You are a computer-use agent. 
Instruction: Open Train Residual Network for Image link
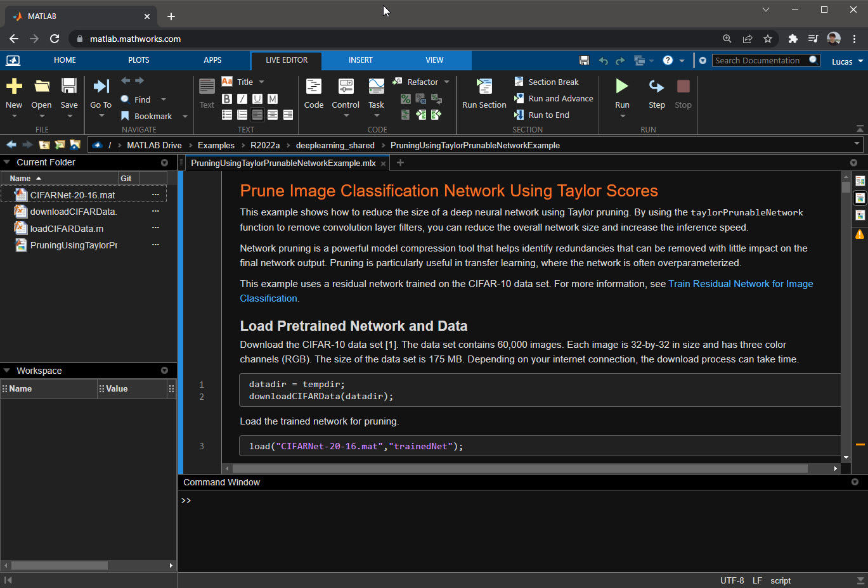740,284
